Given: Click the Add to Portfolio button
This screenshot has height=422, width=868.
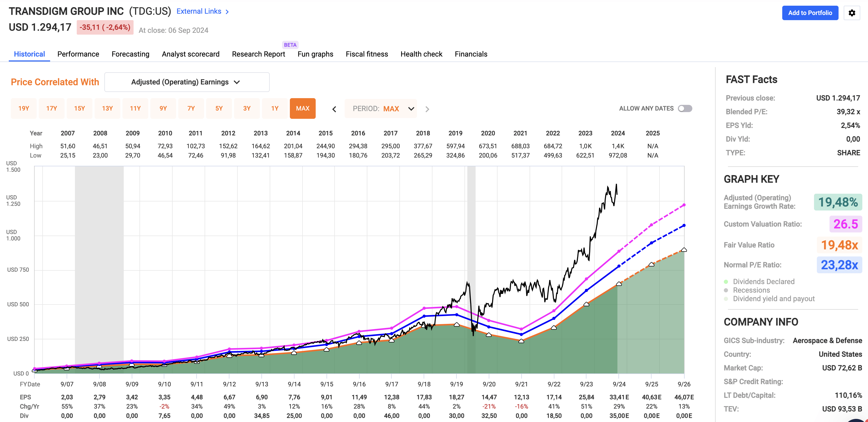Looking at the screenshot, I should 810,13.
